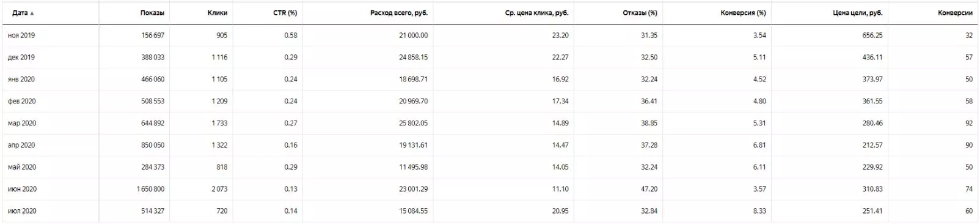The image size is (980, 224).
Task: Sort by the Дата column header
Action: pos(20,13)
